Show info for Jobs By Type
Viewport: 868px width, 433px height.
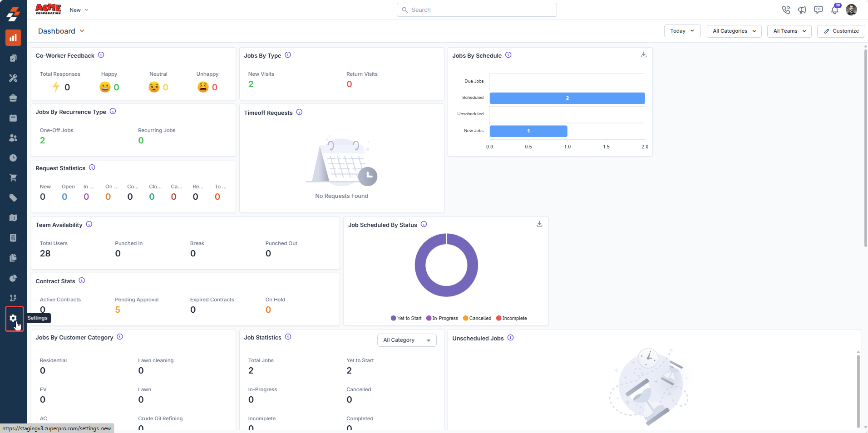pos(288,55)
